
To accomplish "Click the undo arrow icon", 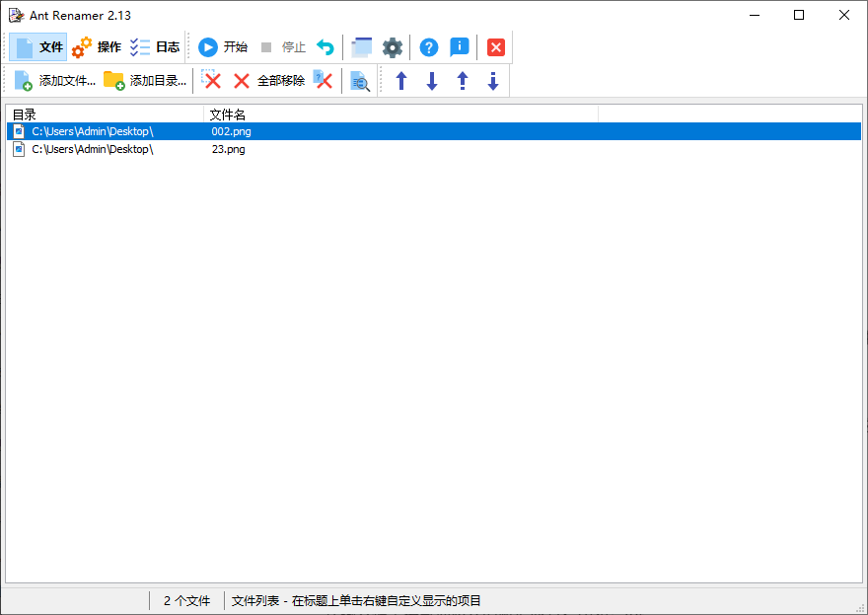I will coord(325,46).
